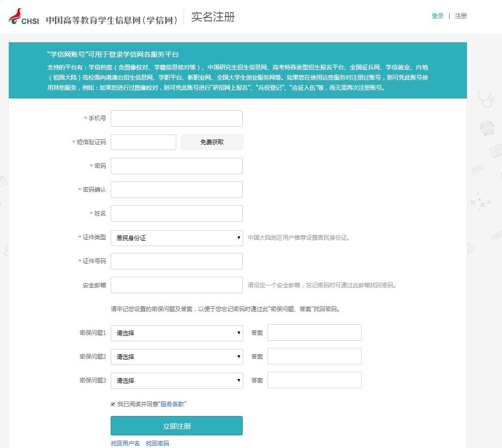
Task: Click the 学信网账号 banner headline text
Action: 113,54
